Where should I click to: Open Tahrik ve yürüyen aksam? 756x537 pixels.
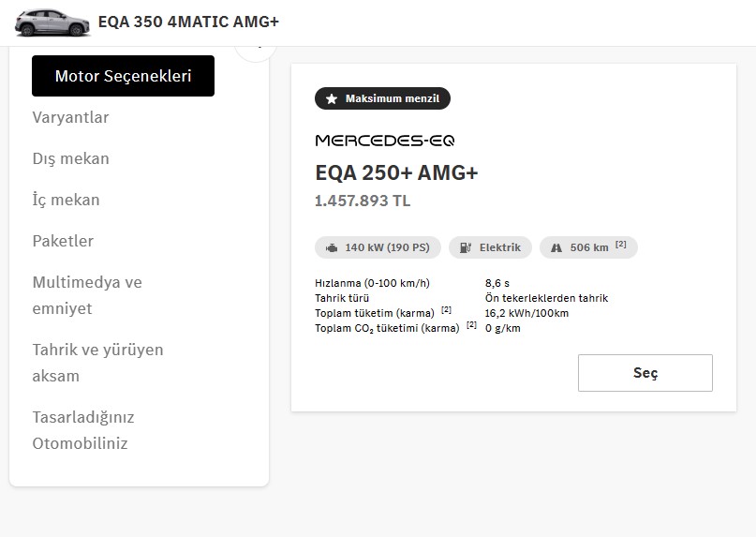[97, 363]
